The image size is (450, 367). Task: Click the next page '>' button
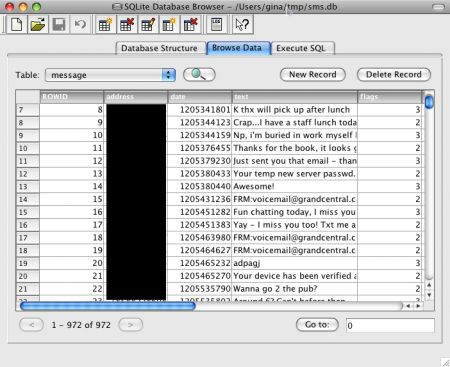[x=131, y=325]
